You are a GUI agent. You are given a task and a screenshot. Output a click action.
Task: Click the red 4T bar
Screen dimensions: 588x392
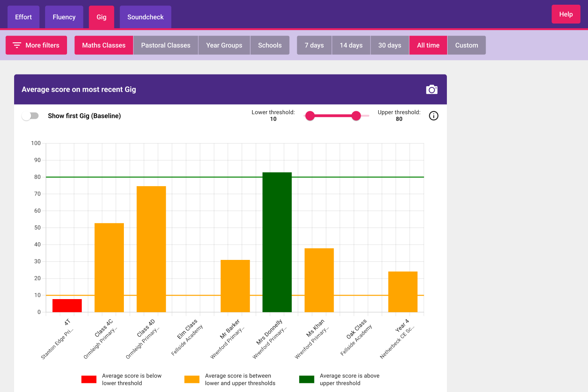pos(67,305)
